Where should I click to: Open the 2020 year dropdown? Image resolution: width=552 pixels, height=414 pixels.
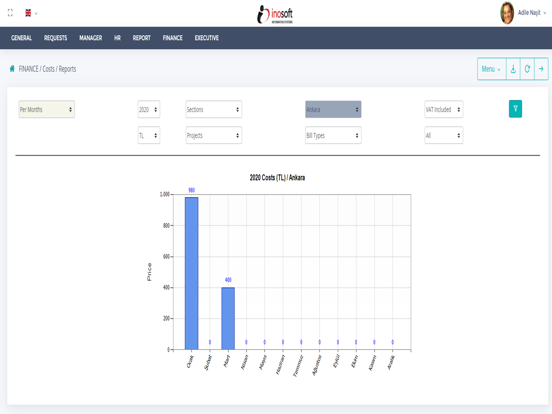coord(149,109)
